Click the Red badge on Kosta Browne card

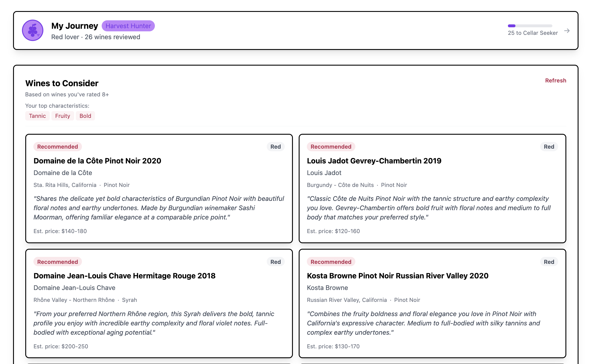(x=549, y=262)
